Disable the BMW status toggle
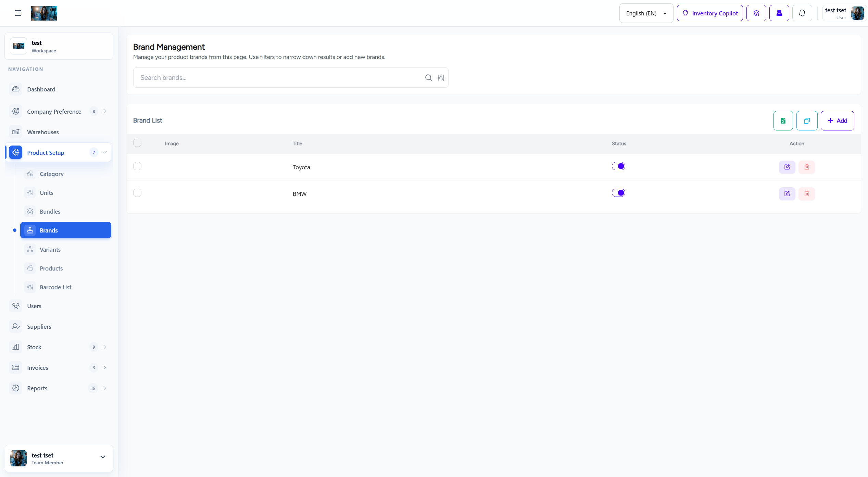This screenshot has height=477, width=868. pyautogui.click(x=619, y=193)
